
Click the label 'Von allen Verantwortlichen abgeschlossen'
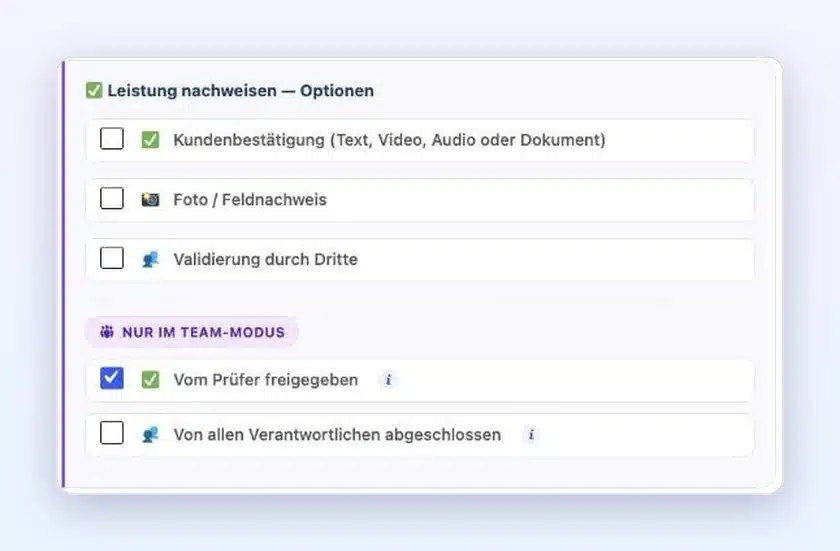click(x=338, y=435)
